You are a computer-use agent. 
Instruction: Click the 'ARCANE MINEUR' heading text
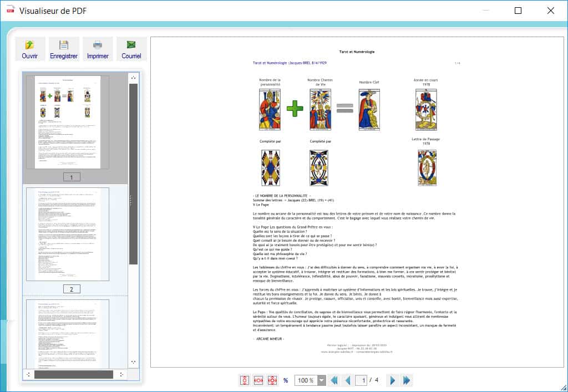point(268,339)
